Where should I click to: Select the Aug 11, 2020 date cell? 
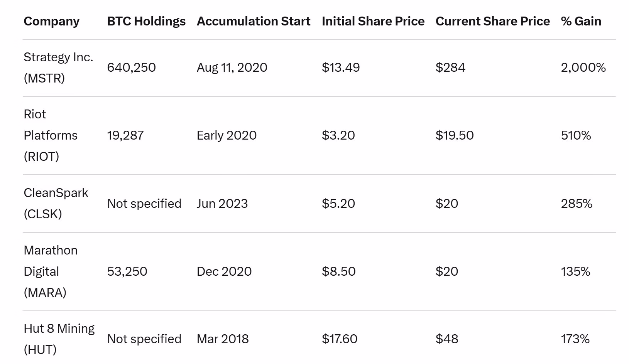[x=232, y=67]
